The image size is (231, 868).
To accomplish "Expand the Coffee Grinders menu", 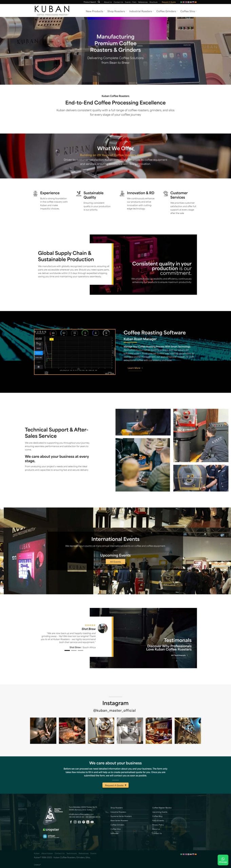I will click(167, 11).
